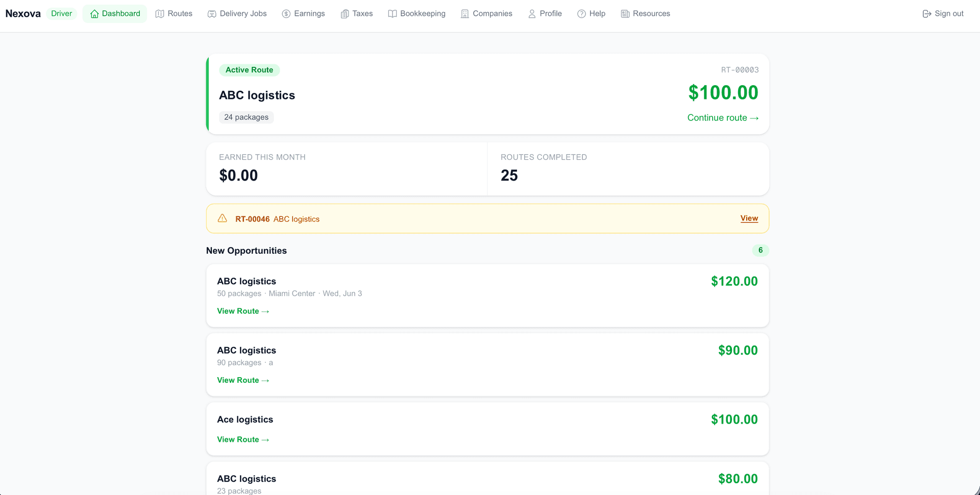Image resolution: width=980 pixels, height=495 pixels.
Task: Click the RT-00003 route ID
Action: coord(740,70)
